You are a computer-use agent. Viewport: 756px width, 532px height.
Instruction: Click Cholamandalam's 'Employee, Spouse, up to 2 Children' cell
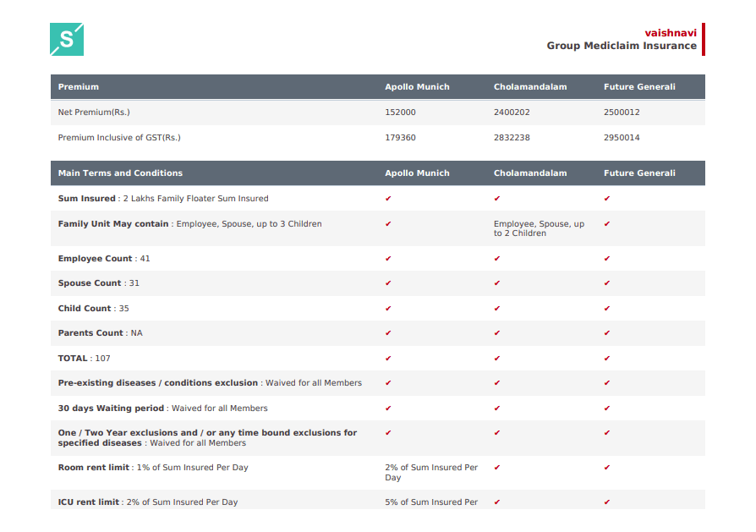click(539, 228)
